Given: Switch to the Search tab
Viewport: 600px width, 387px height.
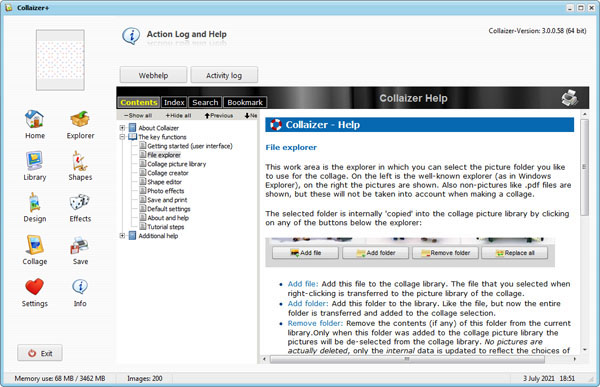Looking at the screenshot, I should pyautogui.click(x=205, y=102).
